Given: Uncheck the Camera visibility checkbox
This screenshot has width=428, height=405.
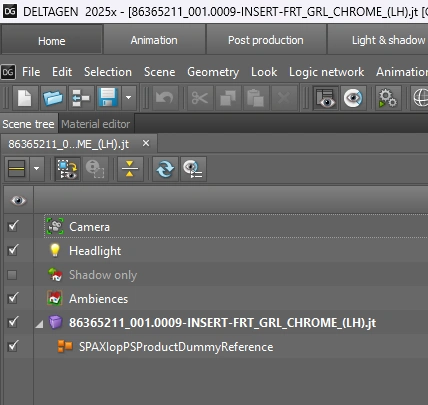Looking at the screenshot, I should tap(13, 226).
